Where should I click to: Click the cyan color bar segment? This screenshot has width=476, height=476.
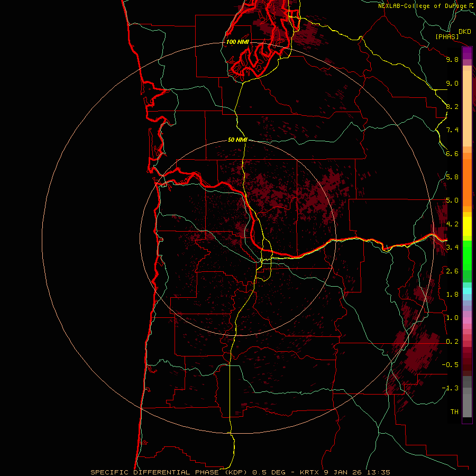467,291
